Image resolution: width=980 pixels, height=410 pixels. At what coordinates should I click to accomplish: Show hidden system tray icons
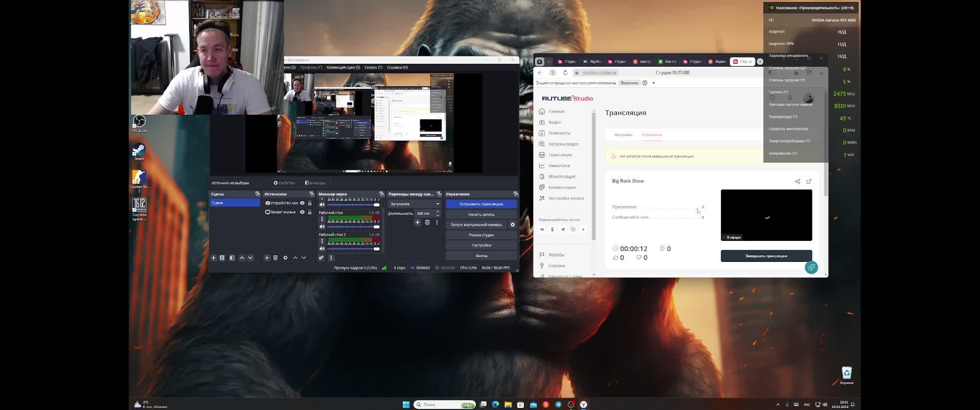(777, 405)
